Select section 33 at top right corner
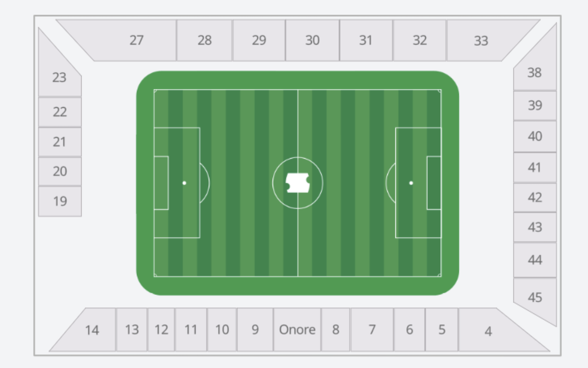 tap(487, 40)
